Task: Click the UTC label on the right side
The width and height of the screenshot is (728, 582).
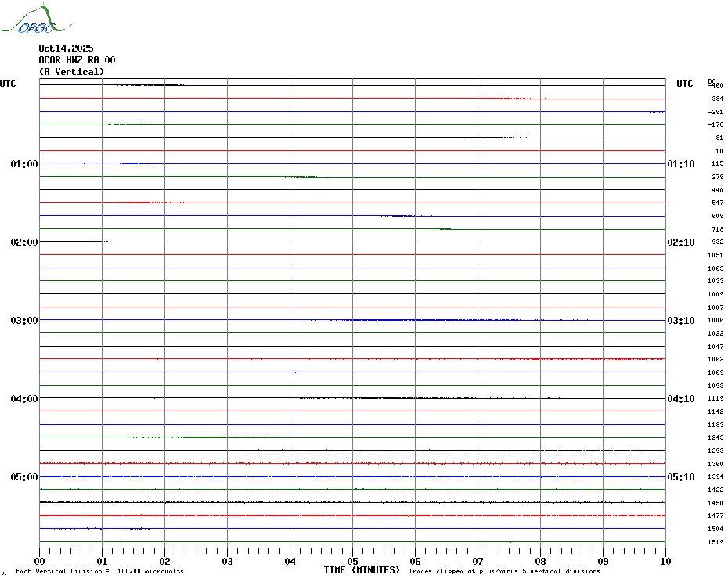Action: (685, 84)
